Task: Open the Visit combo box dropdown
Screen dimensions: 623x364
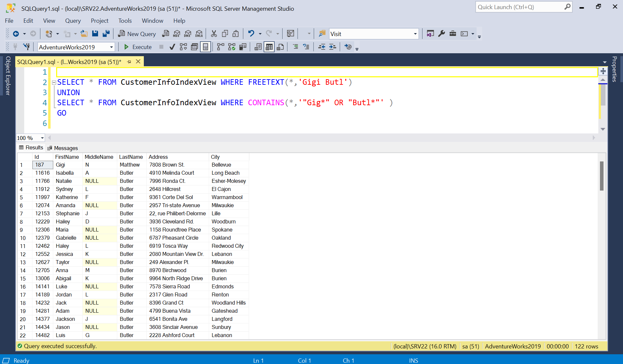Action: pos(415,34)
